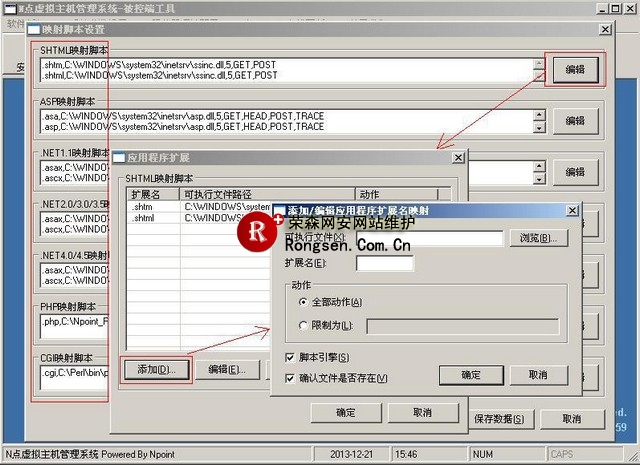Viewport: 640px width, 465px height.
Task: Select the 限制为 radio option
Action: pyautogui.click(x=304, y=326)
